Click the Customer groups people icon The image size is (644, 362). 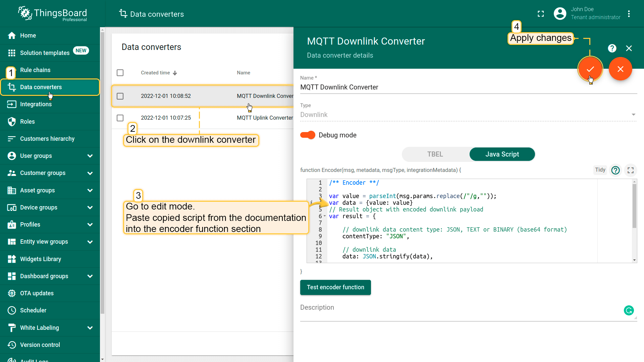pyautogui.click(x=12, y=173)
